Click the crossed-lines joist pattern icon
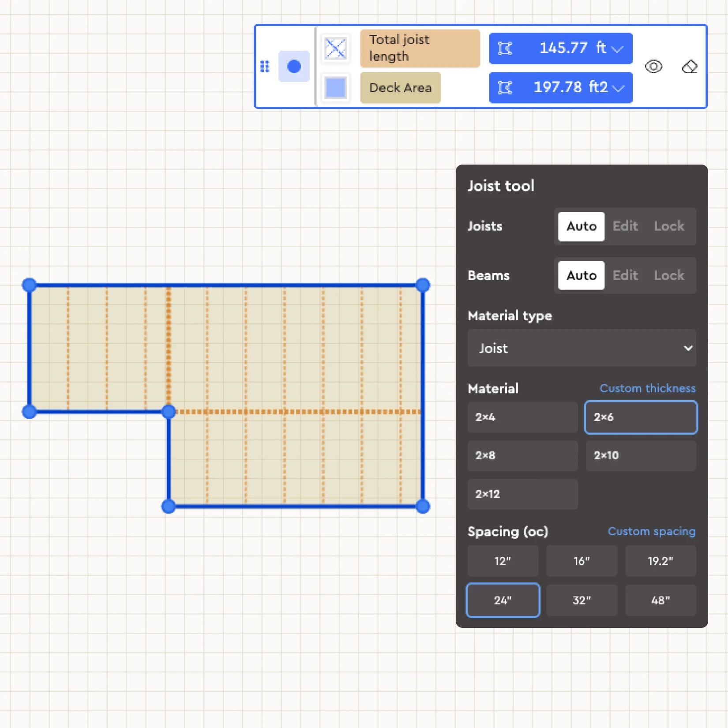 pyautogui.click(x=336, y=48)
